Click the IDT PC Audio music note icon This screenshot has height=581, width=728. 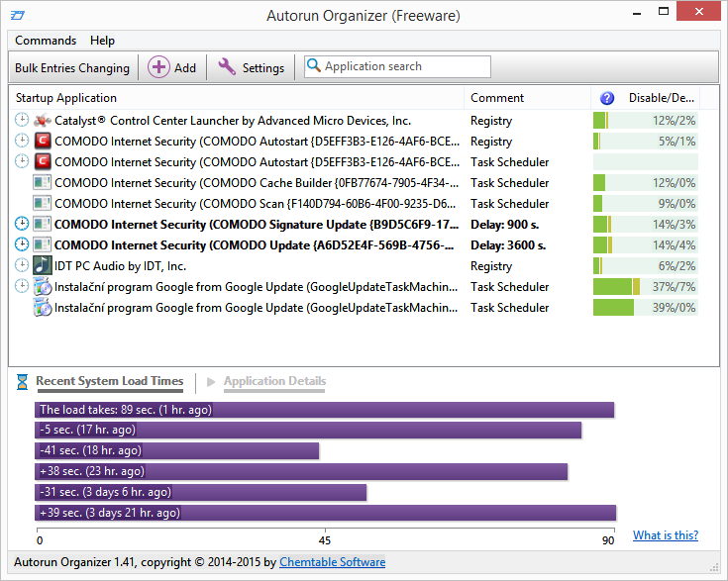43,265
